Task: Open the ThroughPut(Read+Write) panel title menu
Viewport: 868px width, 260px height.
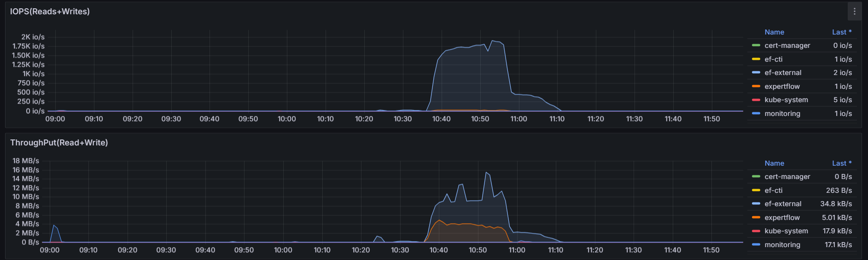Action: pos(59,143)
